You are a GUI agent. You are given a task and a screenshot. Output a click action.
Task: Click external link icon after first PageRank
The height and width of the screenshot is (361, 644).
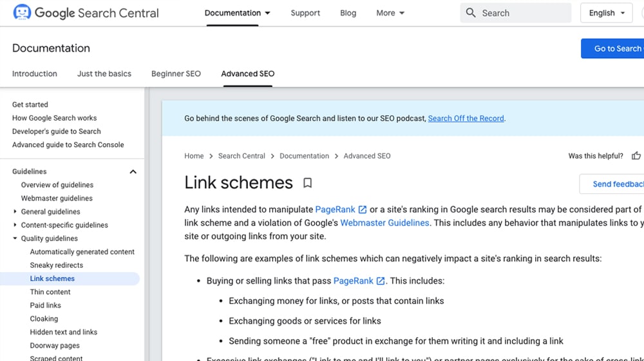[x=362, y=210]
